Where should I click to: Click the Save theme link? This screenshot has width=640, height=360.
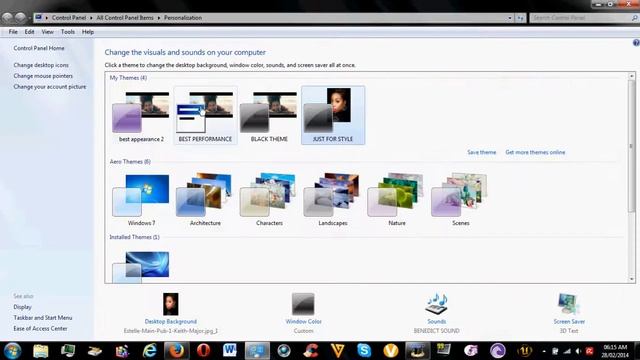482,152
